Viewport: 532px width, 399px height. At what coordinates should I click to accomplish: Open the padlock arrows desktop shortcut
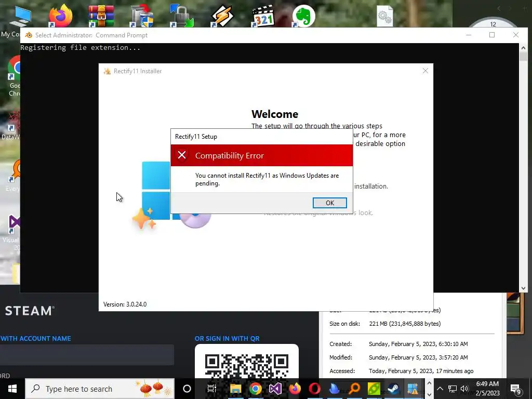182,16
